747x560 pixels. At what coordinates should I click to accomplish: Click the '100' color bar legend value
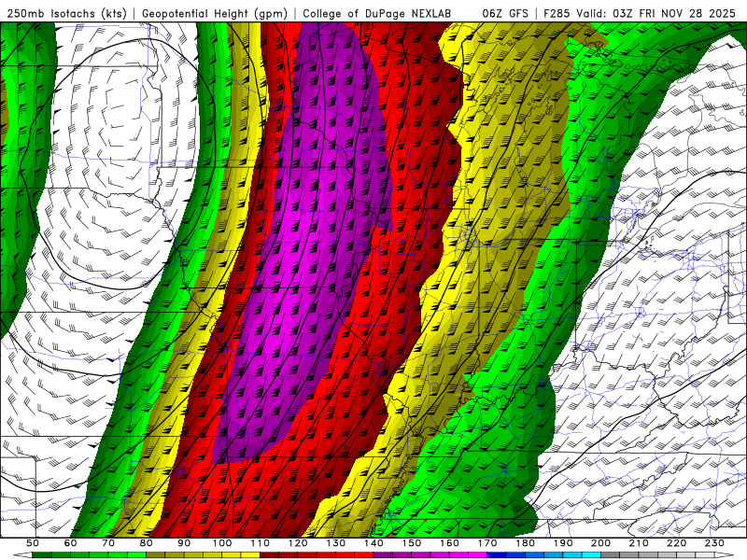[222, 543]
